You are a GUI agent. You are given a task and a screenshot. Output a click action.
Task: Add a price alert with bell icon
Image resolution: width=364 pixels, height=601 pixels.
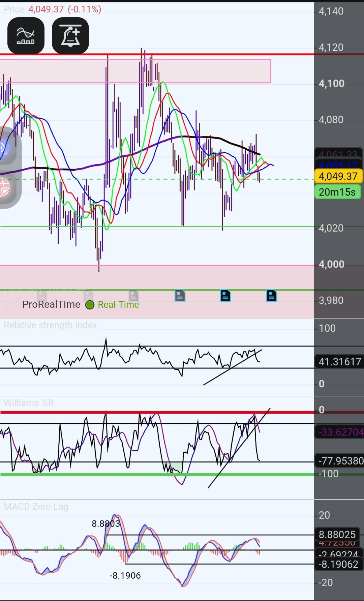70,36
